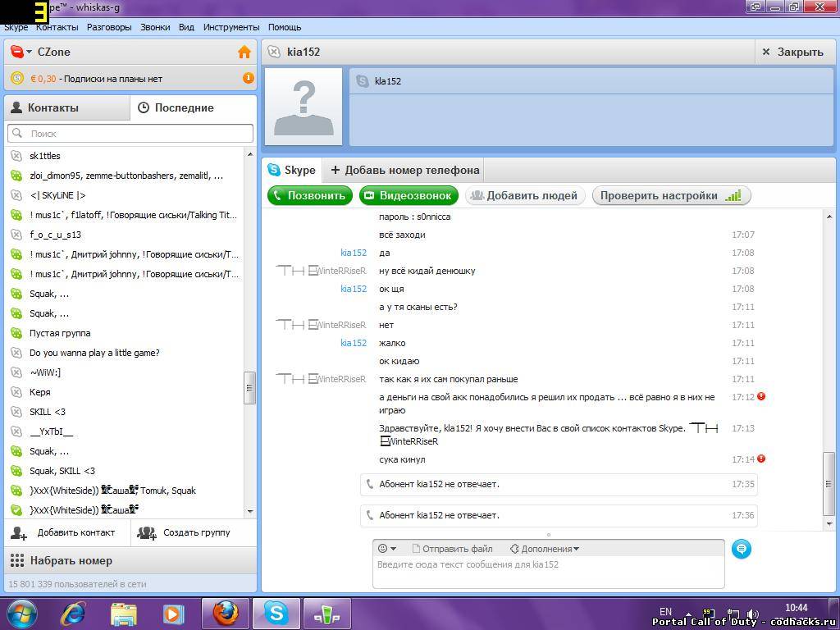Launch Internet Explorer from the taskbar
Viewport: 840px width, 630px height.
(74, 614)
